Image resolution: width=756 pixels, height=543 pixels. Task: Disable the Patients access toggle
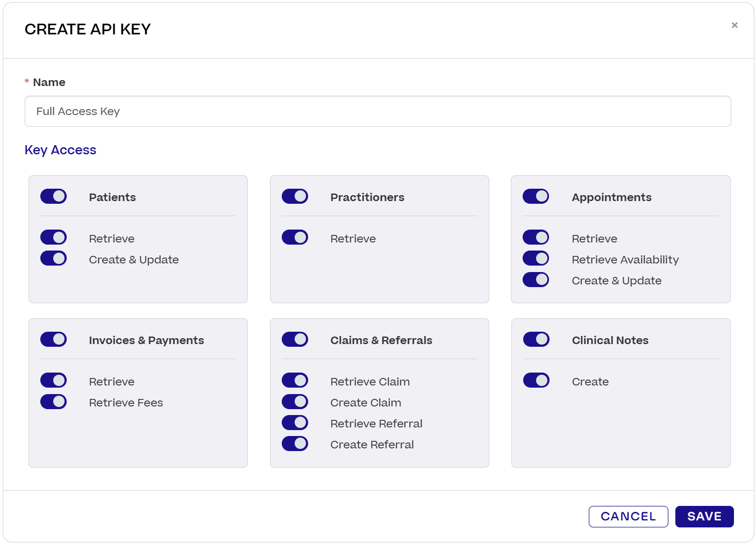point(53,196)
